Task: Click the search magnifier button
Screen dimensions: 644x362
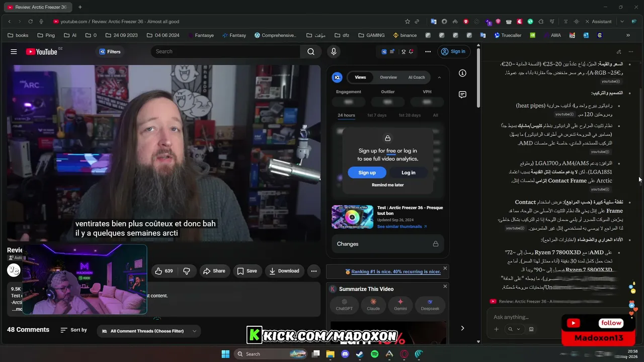Action: pyautogui.click(x=311, y=51)
